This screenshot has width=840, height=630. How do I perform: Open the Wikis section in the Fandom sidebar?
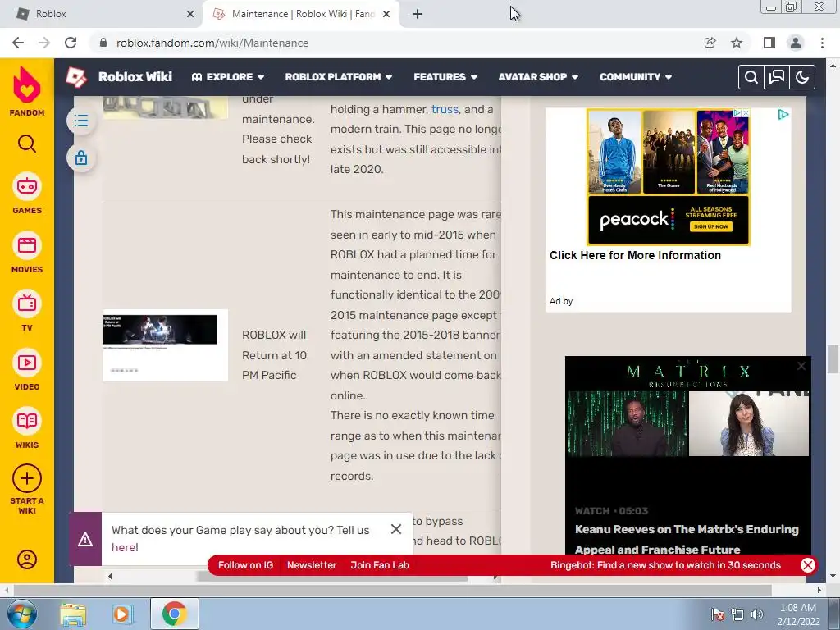[27, 428]
